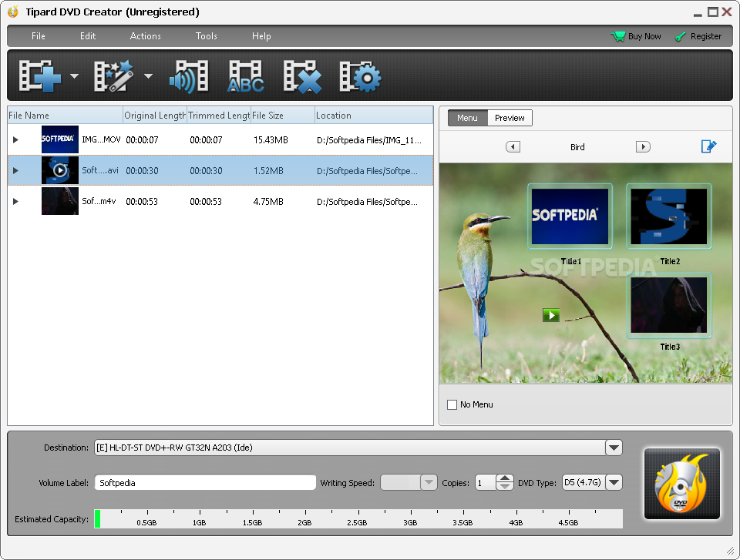Close the Tipard DVD Creator window

click(727, 12)
